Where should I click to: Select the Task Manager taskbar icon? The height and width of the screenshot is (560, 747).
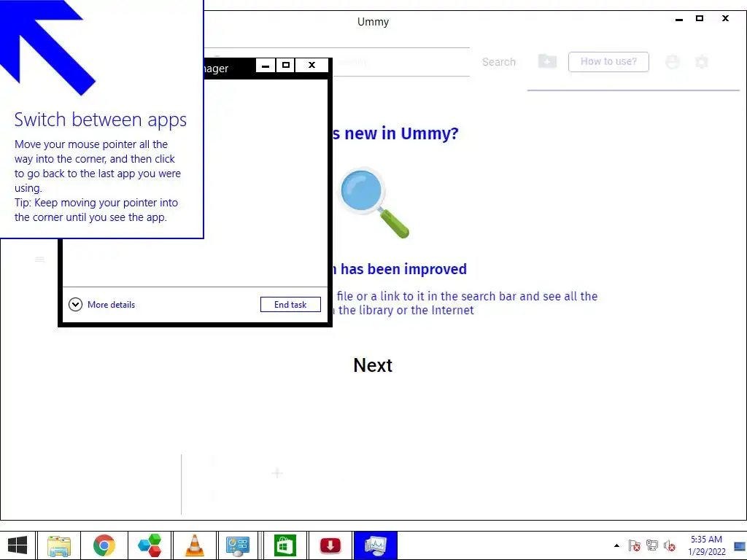pos(376,545)
